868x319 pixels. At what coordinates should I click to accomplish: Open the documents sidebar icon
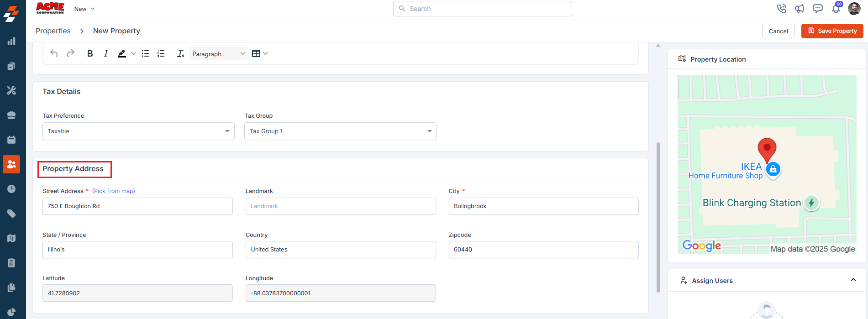(x=11, y=288)
